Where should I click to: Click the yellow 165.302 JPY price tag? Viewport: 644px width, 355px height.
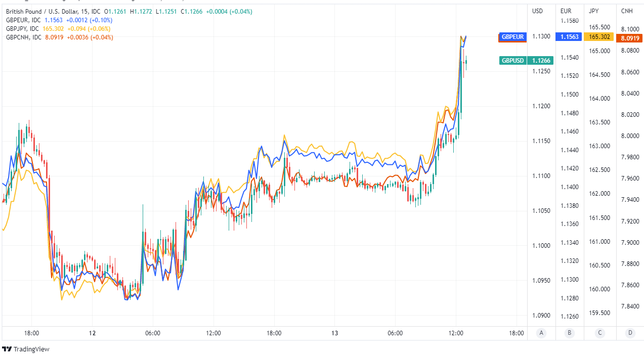pos(599,37)
